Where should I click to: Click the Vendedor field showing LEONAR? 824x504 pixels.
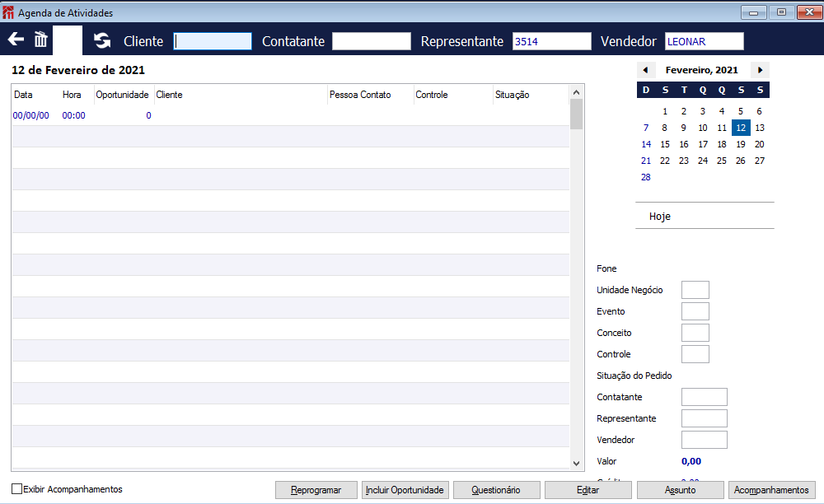[x=705, y=41]
